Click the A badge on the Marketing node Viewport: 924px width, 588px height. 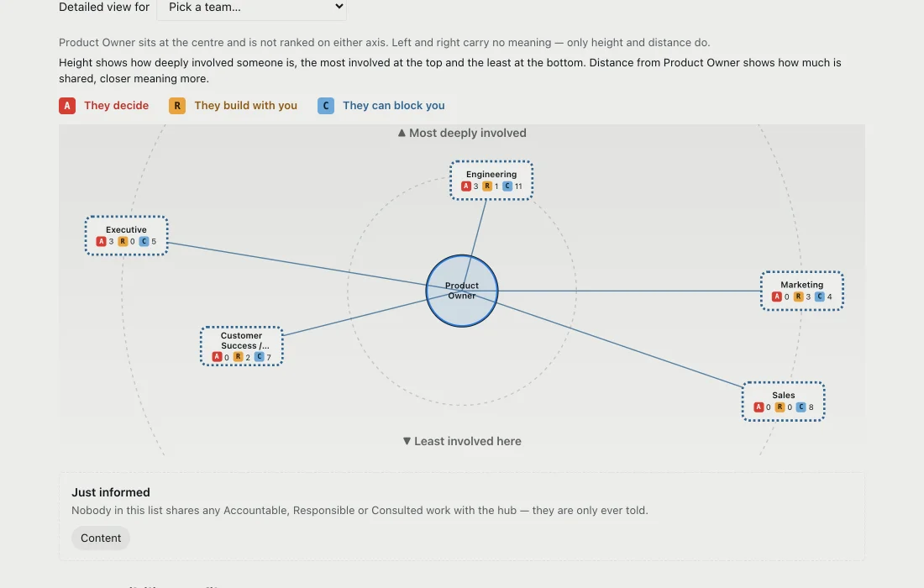(777, 297)
